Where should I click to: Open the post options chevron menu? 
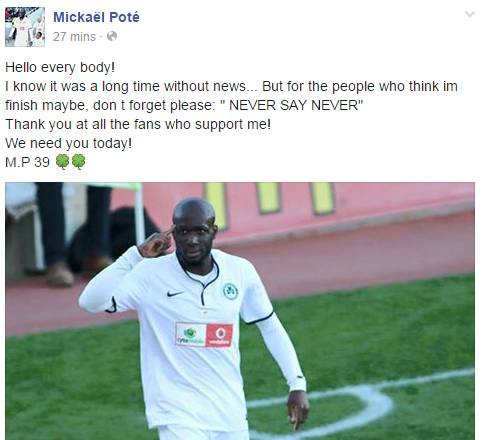(470, 14)
